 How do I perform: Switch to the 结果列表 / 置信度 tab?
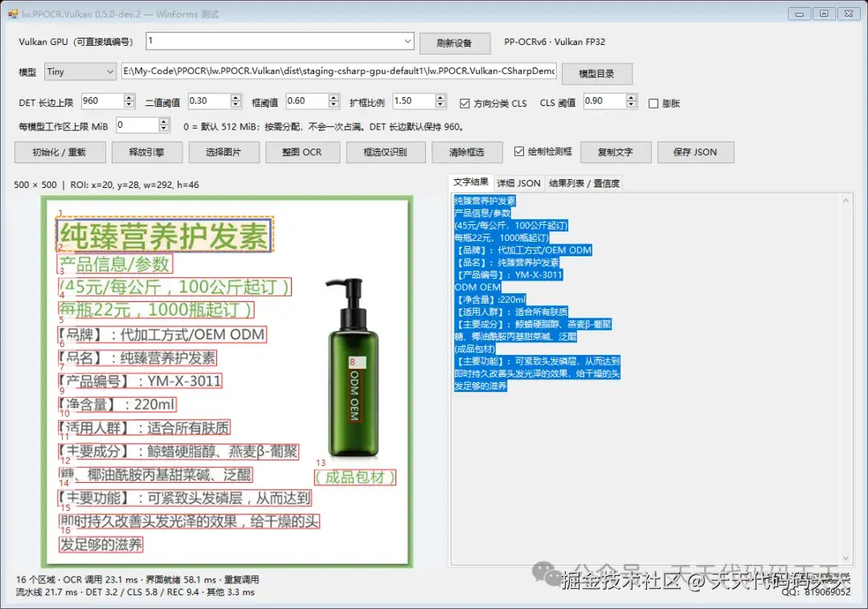coord(584,184)
